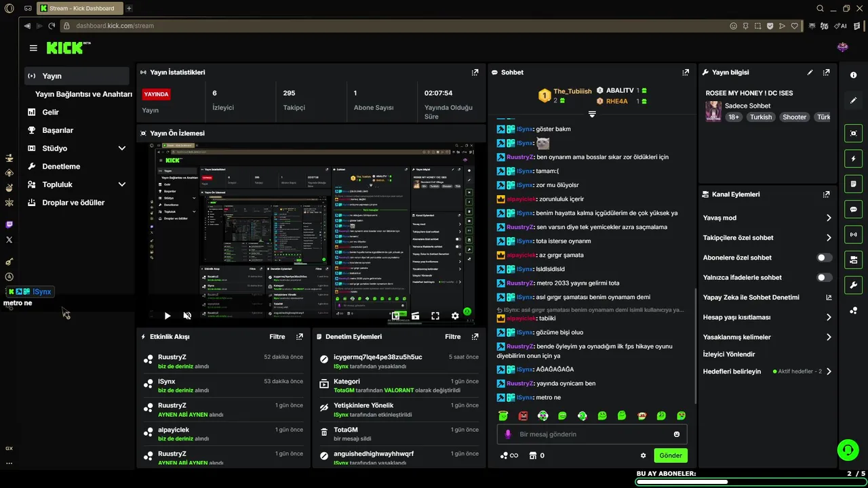Enter fullscreen in stream preview
The width and height of the screenshot is (868, 488).
[435, 316]
